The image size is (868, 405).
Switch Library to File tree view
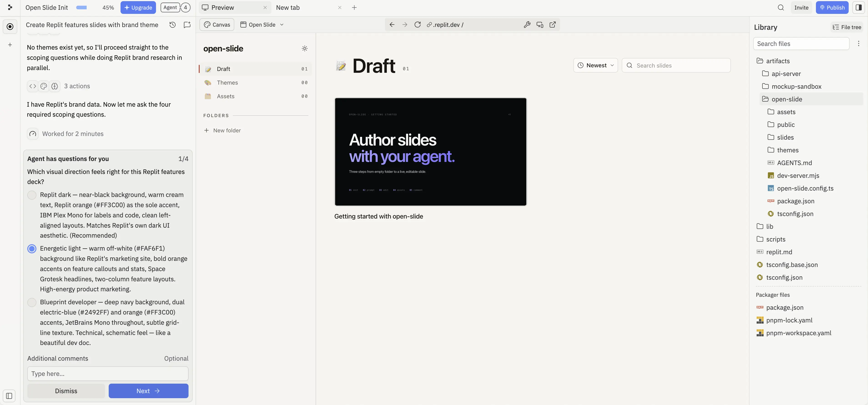(847, 27)
